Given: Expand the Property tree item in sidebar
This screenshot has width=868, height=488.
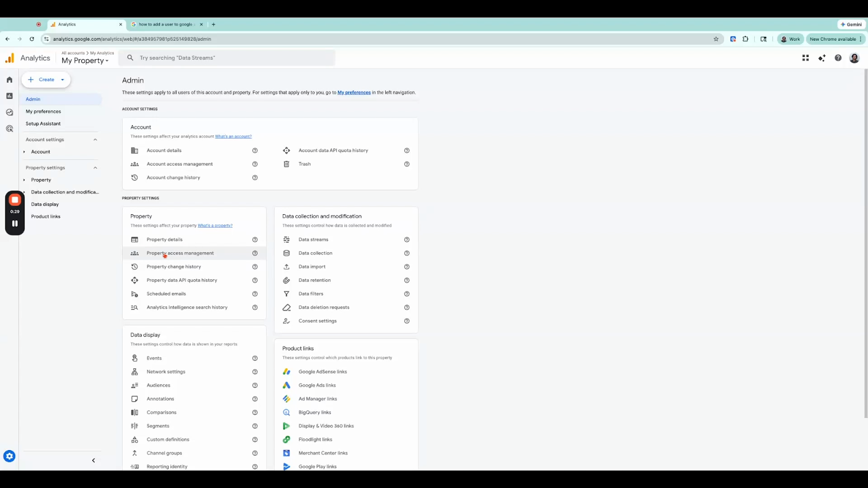Looking at the screenshot, I should tap(24, 180).
